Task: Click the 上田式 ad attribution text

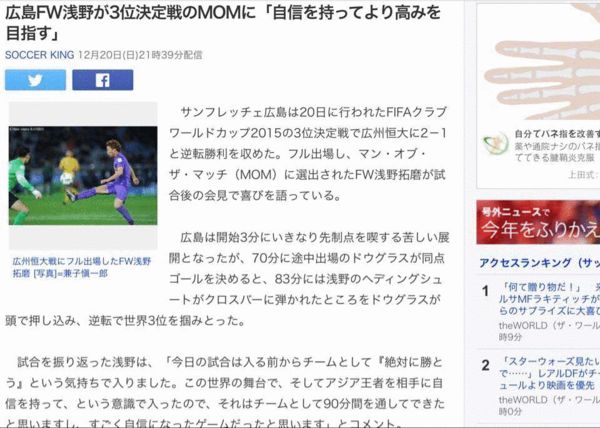Action: [x=584, y=175]
